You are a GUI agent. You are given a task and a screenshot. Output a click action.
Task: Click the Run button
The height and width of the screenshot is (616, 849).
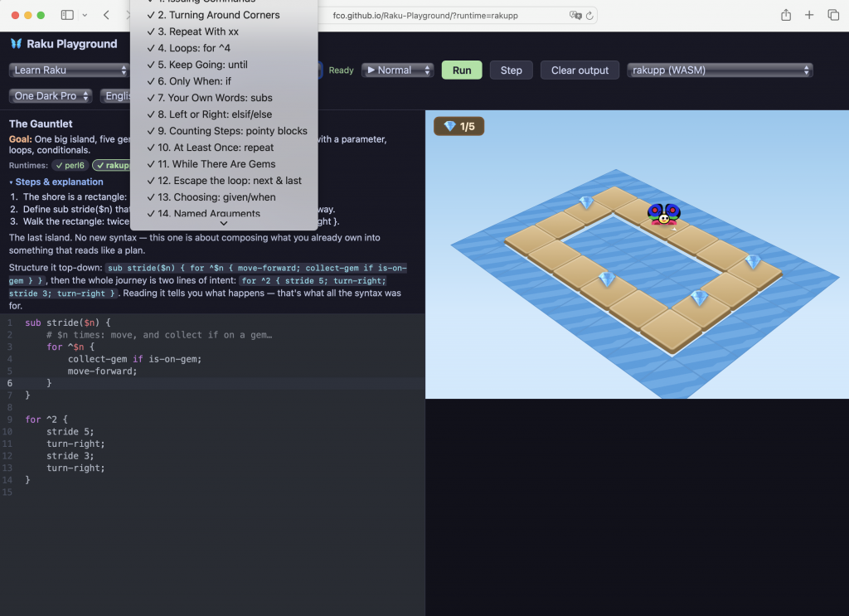click(462, 70)
